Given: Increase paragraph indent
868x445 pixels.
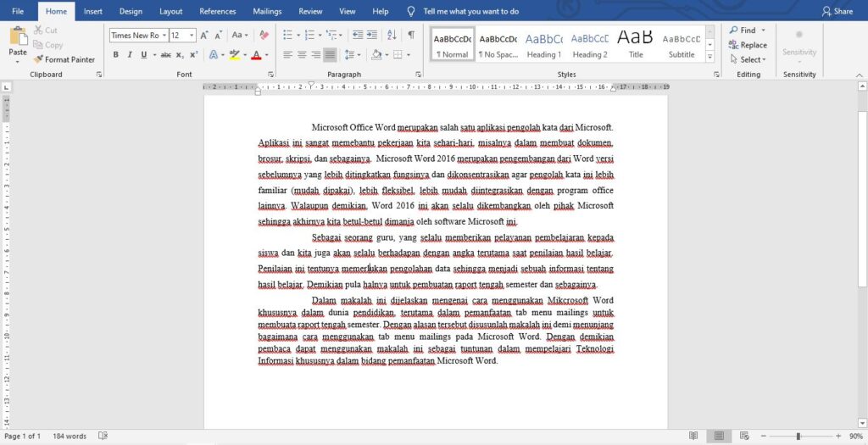Looking at the screenshot, I should pos(372,35).
